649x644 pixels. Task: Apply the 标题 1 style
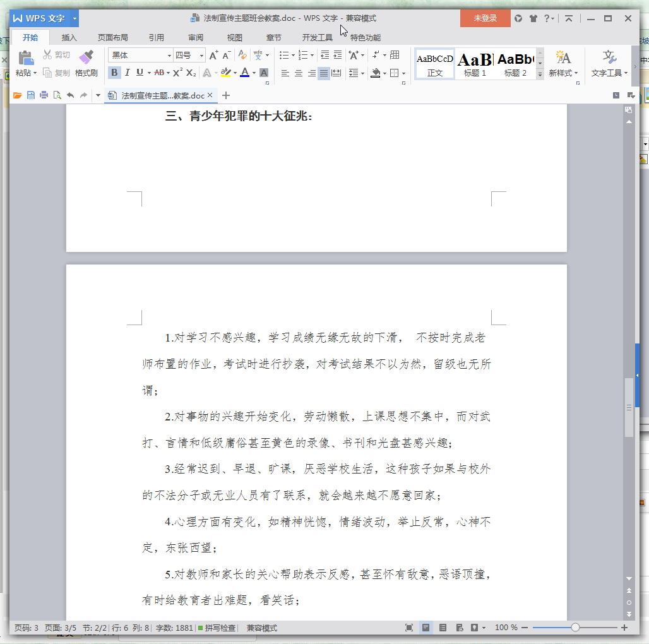point(475,64)
